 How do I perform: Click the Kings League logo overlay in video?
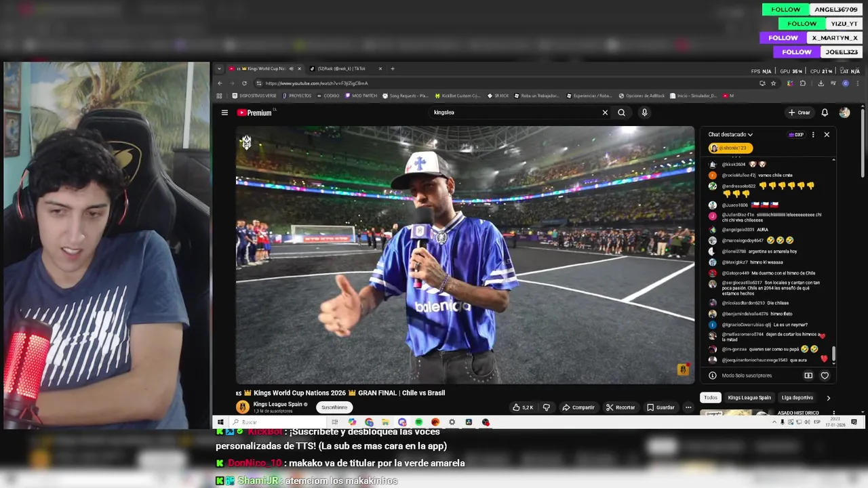246,142
